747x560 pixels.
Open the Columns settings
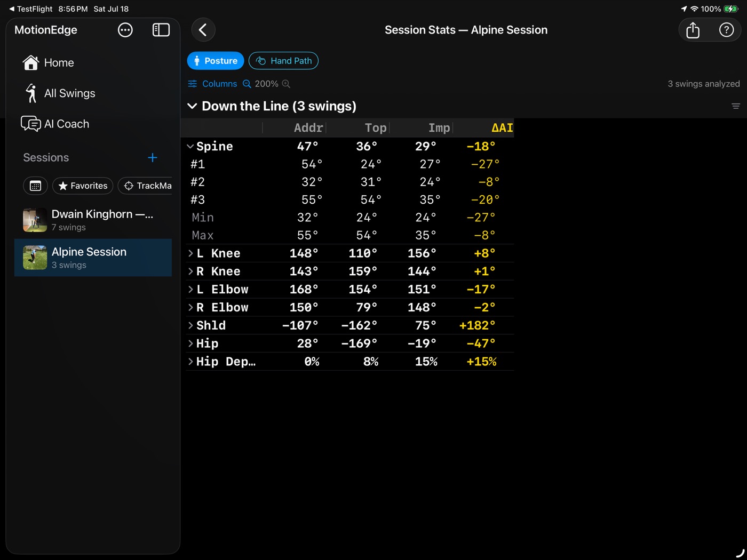coord(212,84)
